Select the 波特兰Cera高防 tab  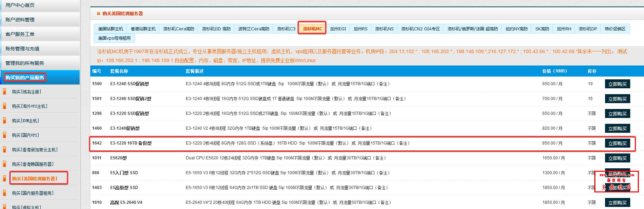[x=254, y=29]
